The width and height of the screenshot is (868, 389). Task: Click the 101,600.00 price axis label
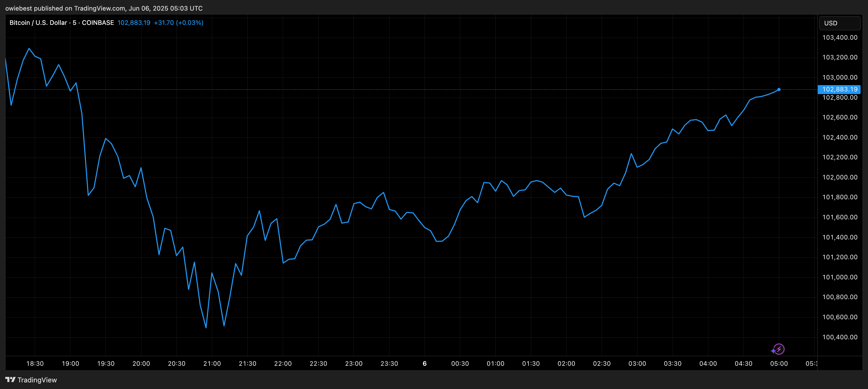pos(840,217)
